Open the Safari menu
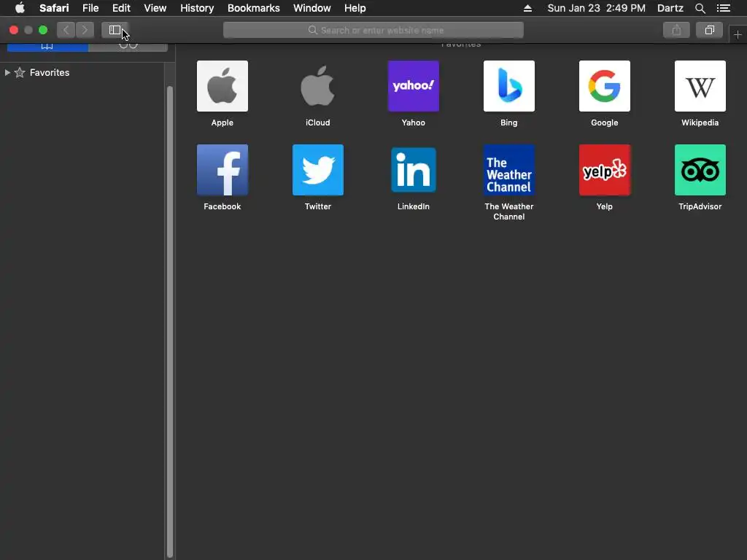 (54, 8)
